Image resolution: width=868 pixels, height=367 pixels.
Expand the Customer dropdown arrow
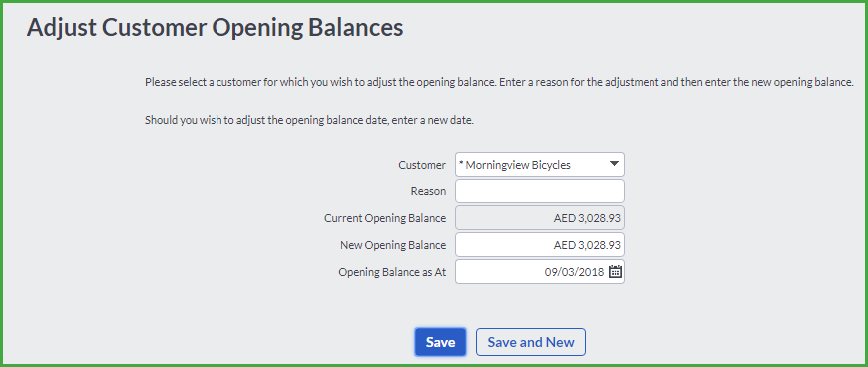(613, 164)
